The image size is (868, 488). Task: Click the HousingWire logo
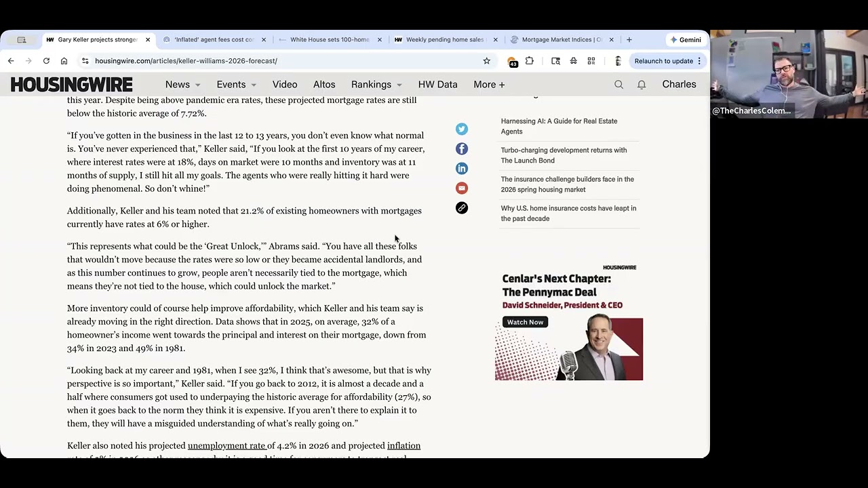pyautogui.click(x=71, y=85)
